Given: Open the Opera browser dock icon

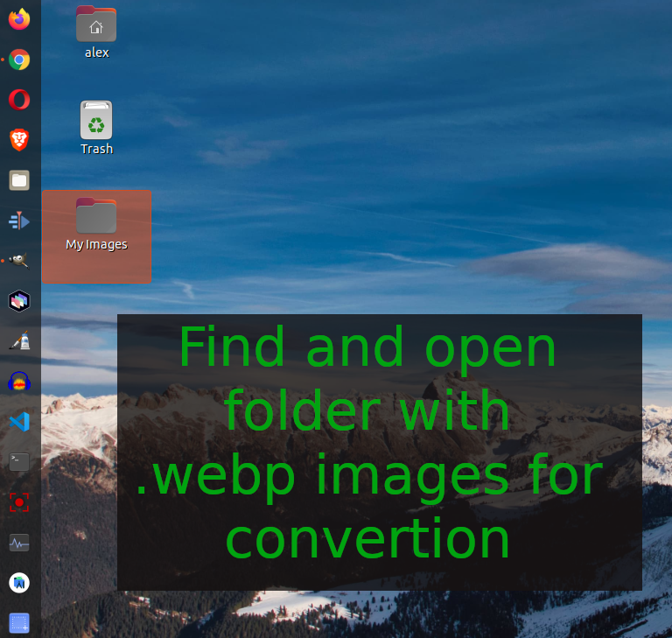Looking at the screenshot, I should point(19,100).
